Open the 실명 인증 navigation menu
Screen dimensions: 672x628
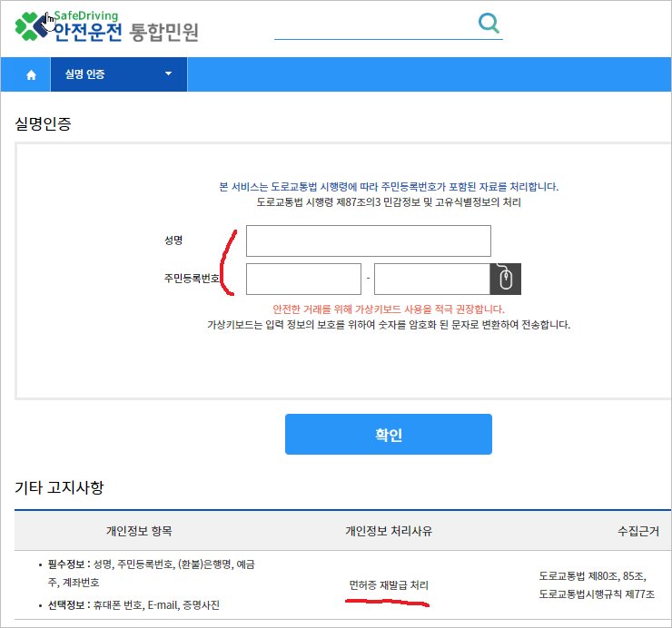point(85,74)
